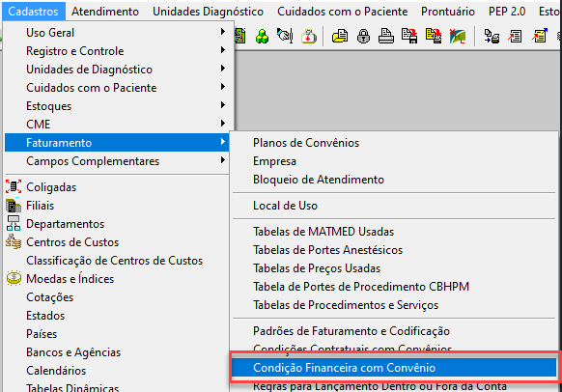Viewport: 562px width, 392px height.
Task: Click the hand with syringe toolbar icon
Action: [x=285, y=36]
